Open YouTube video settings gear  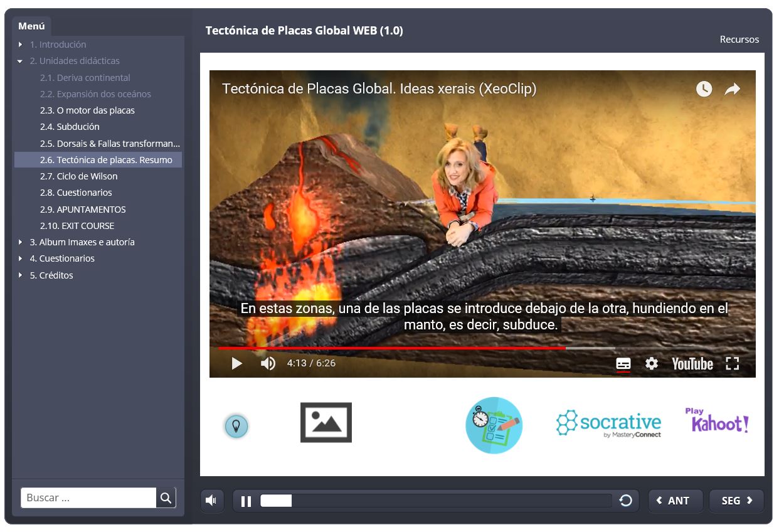[652, 363]
